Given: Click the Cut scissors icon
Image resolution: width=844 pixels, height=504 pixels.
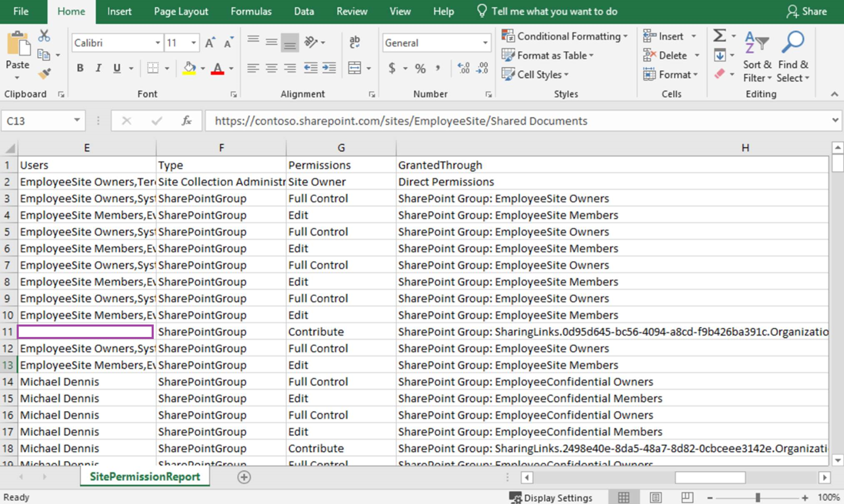Looking at the screenshot, I should [x=44, y=35].
